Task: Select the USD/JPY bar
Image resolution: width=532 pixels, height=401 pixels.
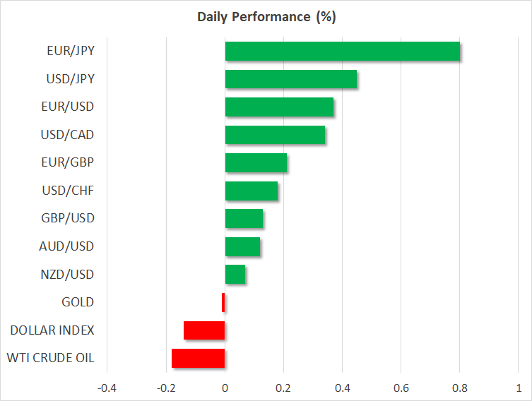Action: click(x=291, y=79)
